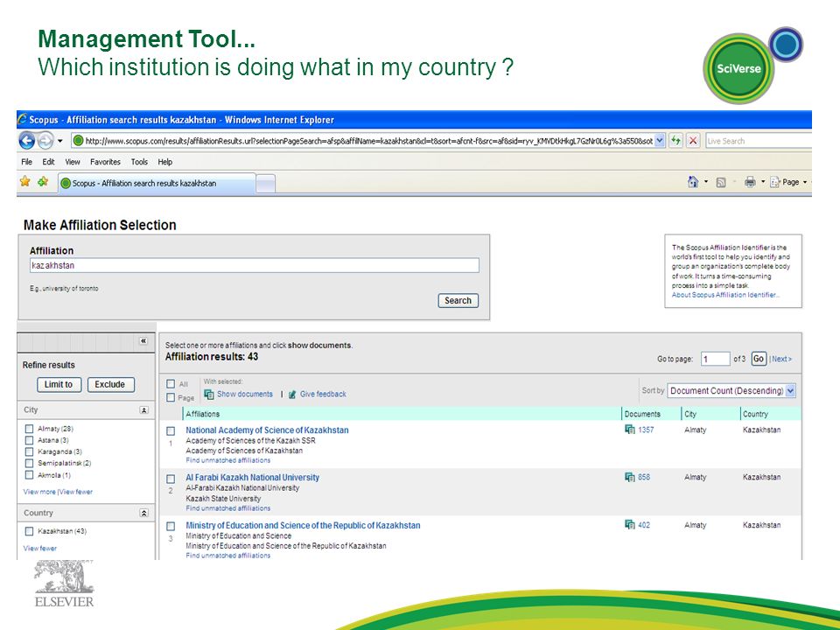840x630 pixels.
Task: Open Favorites Center star icon
Action: pyautogui.click(x=24, y=182)
